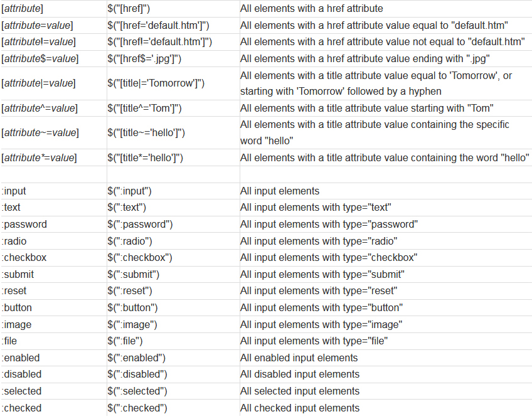The width and height of the screenshot is (532, 419).
Task: Click the [attribute~=value] selector entry
Action: click(x=40, y=132)
